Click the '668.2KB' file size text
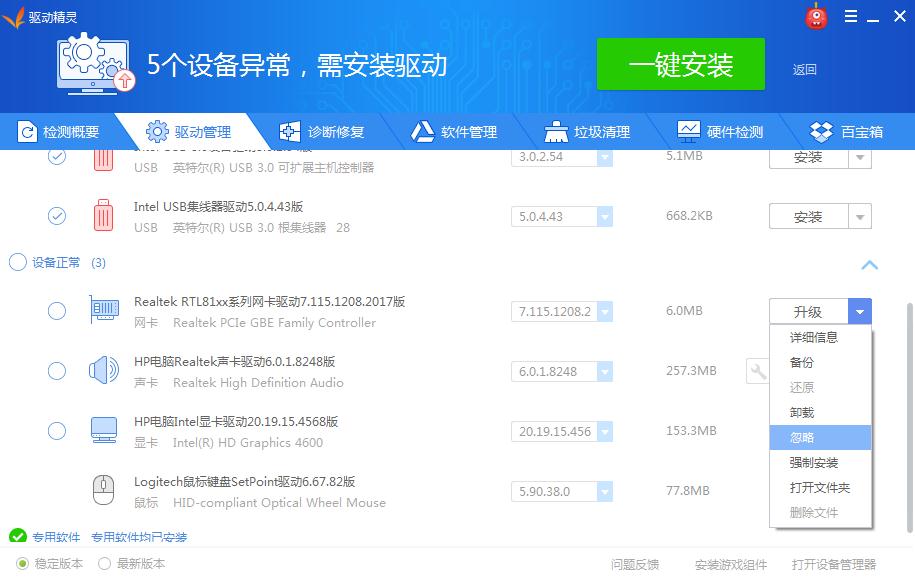The image size is (915, 580). point(689,216)
